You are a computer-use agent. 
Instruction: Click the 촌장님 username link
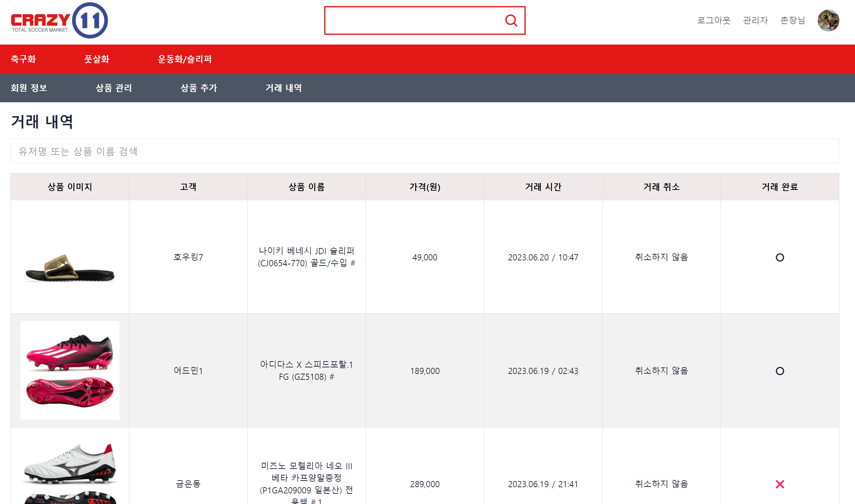click(x=793, y=20)
